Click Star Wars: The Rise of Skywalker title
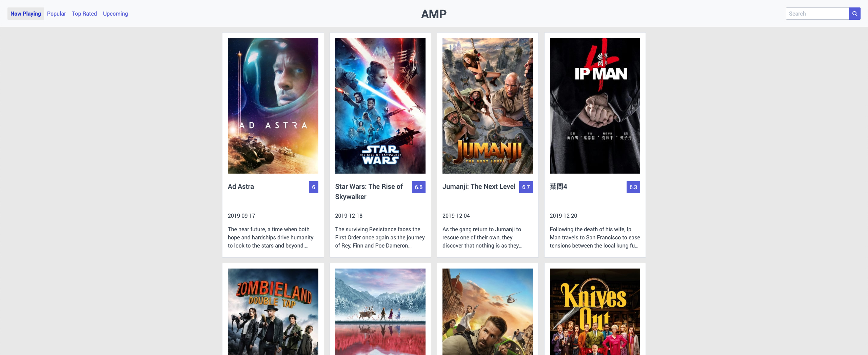Image resolution: width=868 pixels, height=355 pixels. point(369,192)
